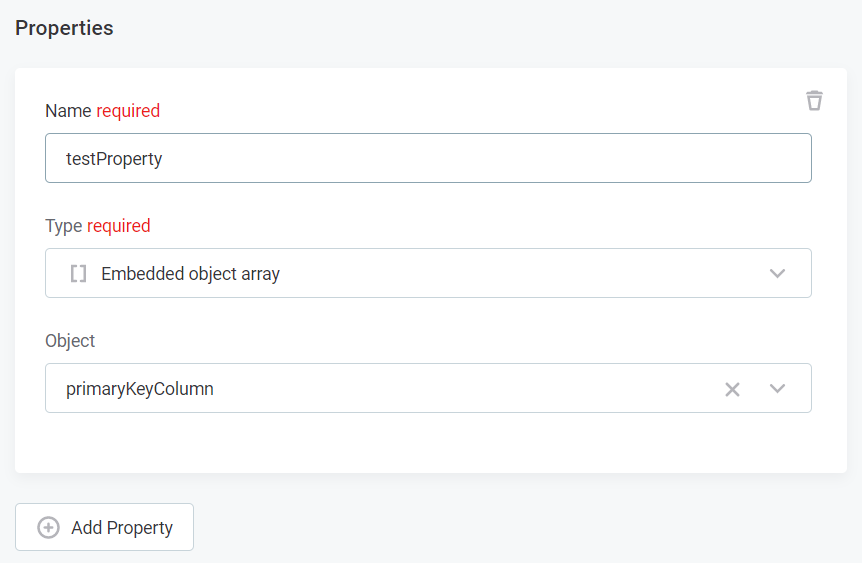Clear the primaryKeyColumn selection with X icon
Screen dimensions: 862x563
[x=732, y=389]
